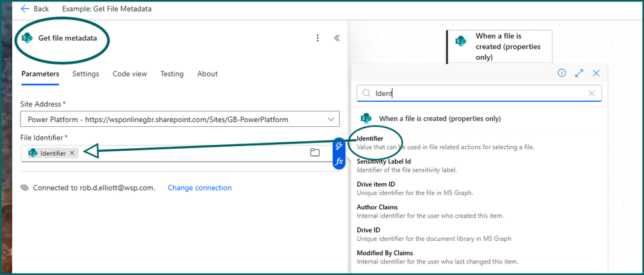Switch to the Parameters tab

click(40, 74)
